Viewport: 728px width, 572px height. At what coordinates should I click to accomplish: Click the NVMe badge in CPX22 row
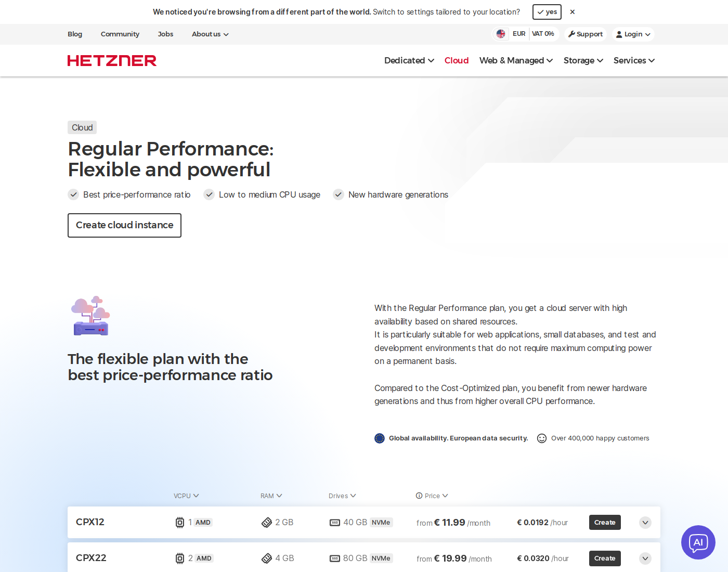[381, 558]
